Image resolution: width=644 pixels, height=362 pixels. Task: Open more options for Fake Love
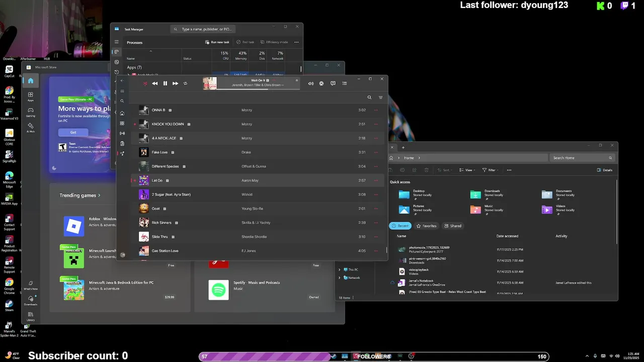tap(376, 152)
